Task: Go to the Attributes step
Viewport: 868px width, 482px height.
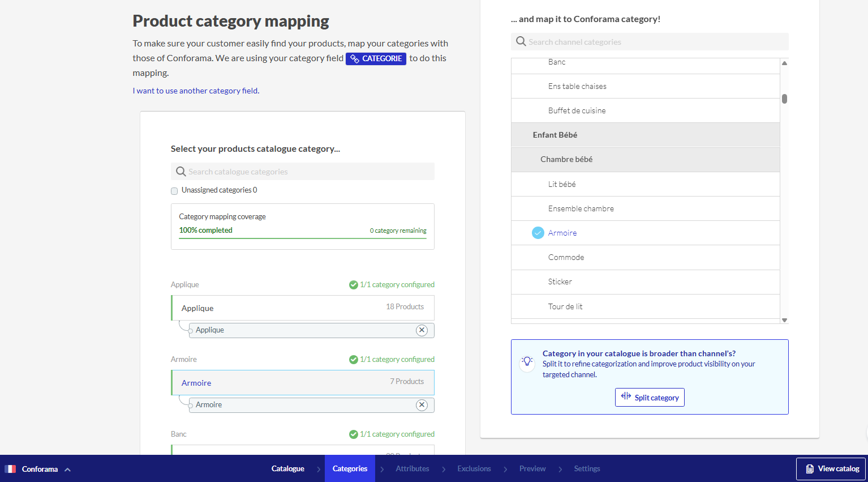Action: tap(412, 468)
